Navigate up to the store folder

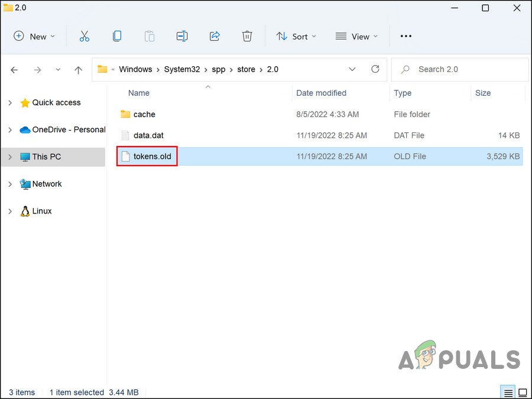tap(78, 69)
